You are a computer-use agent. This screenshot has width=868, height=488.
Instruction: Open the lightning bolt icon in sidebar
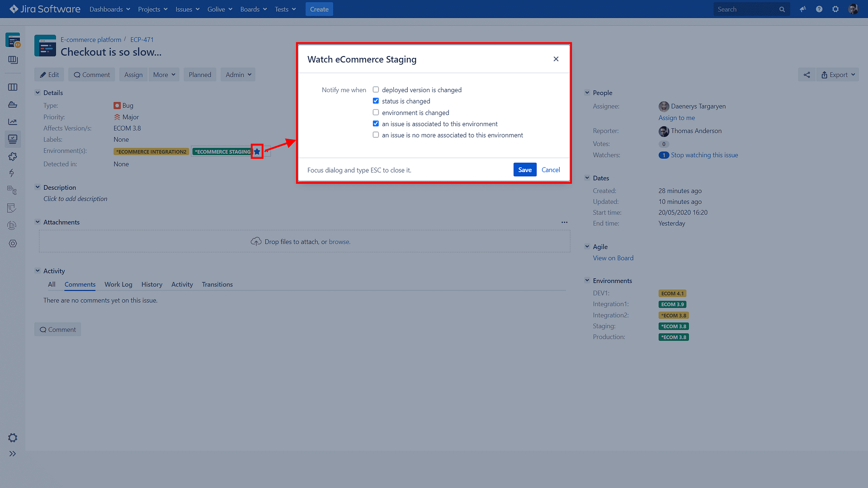13,173
